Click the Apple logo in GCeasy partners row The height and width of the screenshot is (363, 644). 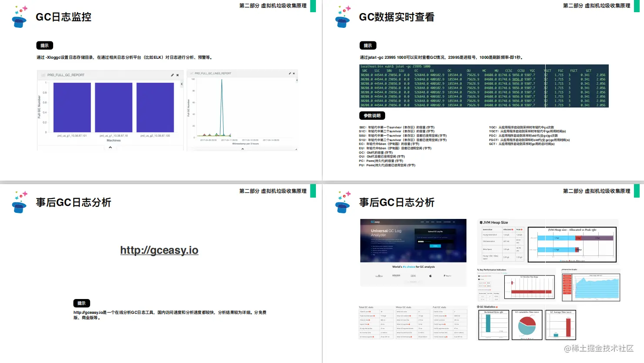(x=430, y=276)
